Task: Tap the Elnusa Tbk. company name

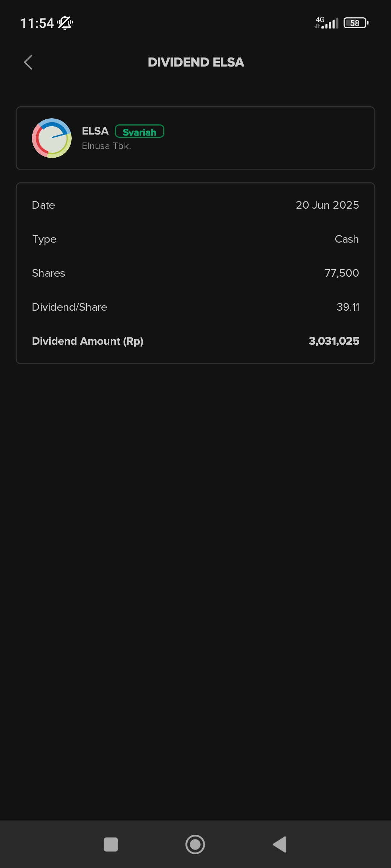Action: (x=106, y=146)
